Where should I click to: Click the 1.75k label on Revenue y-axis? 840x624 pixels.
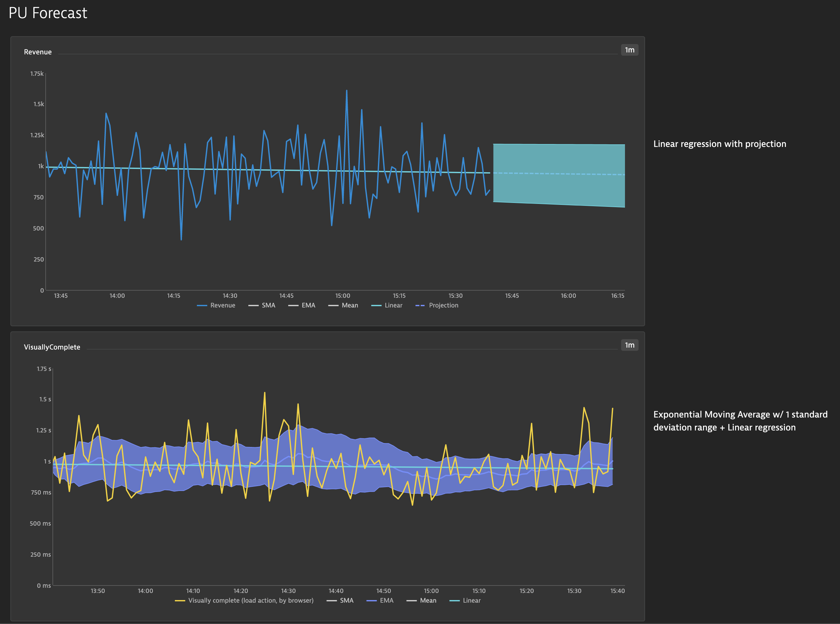37,74
